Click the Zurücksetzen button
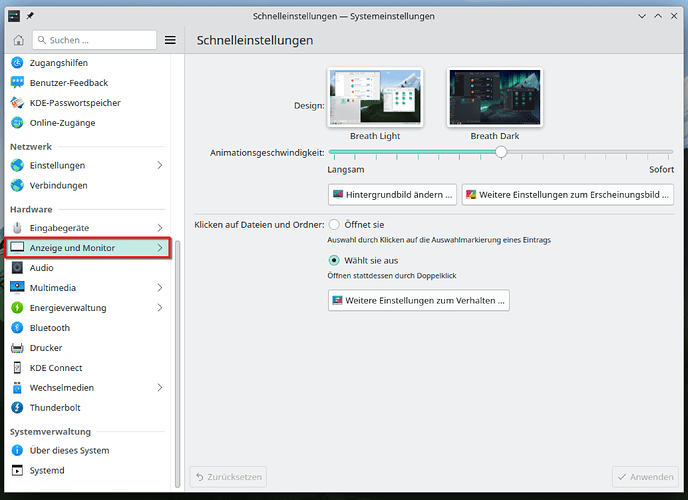 pyautogui.click(x=228, y=477)
